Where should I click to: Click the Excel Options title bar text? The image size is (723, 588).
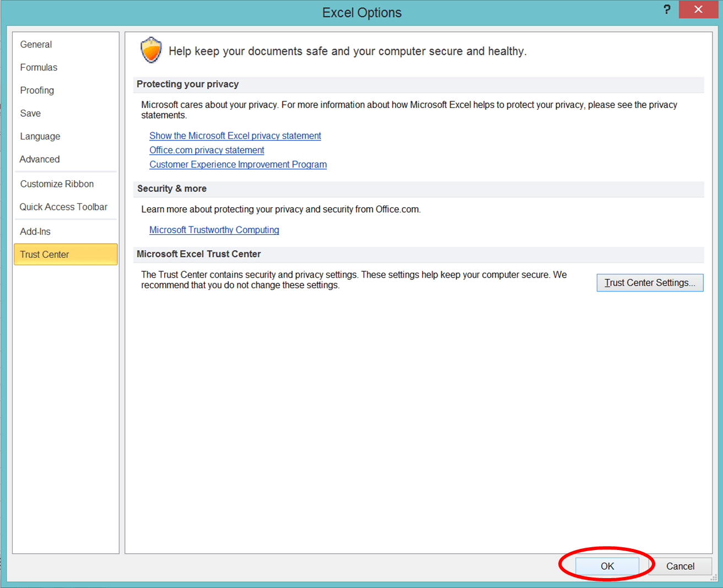coord(361,13)
